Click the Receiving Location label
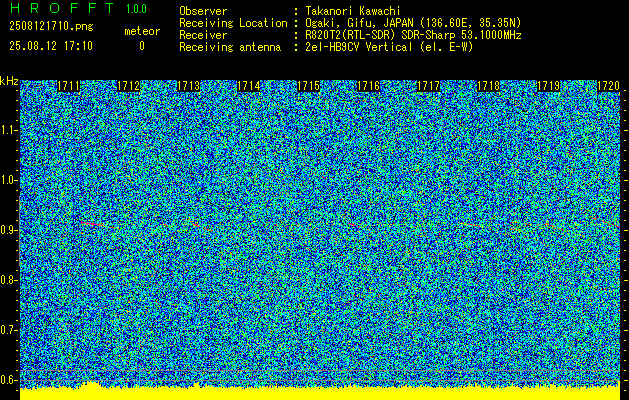 click(233, 23)
